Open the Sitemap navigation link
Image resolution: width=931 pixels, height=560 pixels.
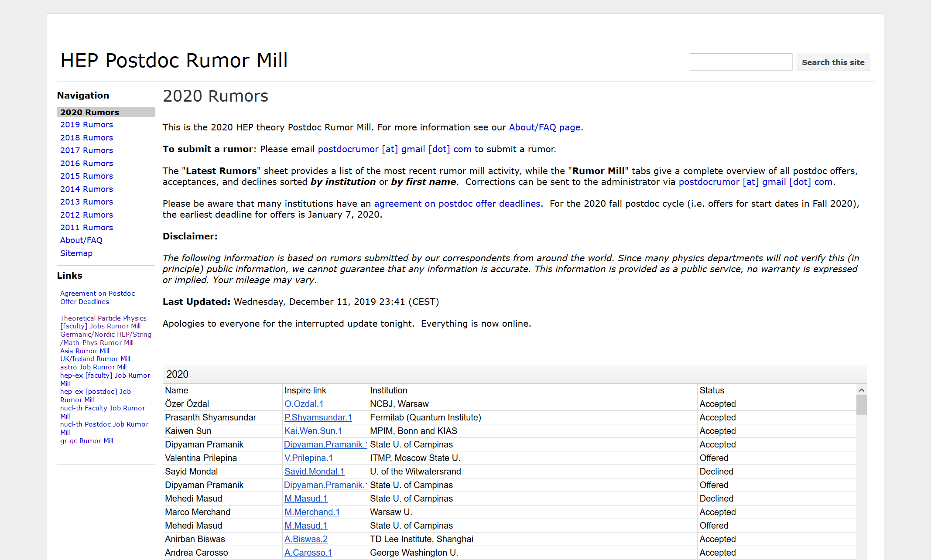click(76, 253)
